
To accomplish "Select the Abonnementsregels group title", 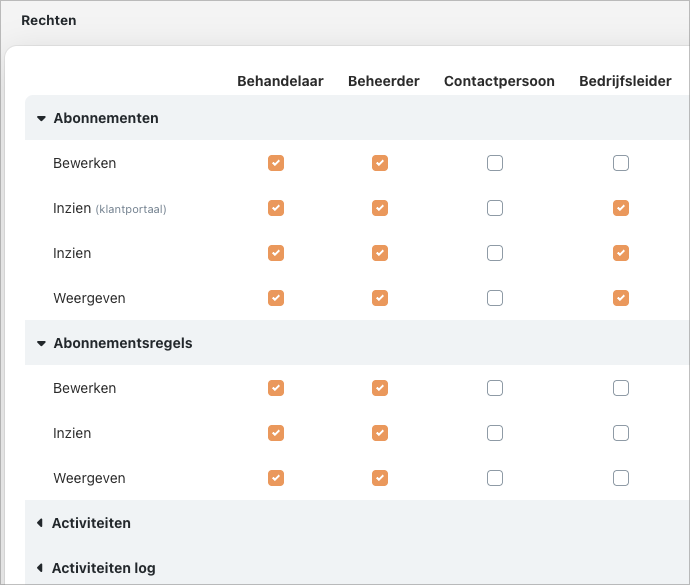I will [123, 343].
